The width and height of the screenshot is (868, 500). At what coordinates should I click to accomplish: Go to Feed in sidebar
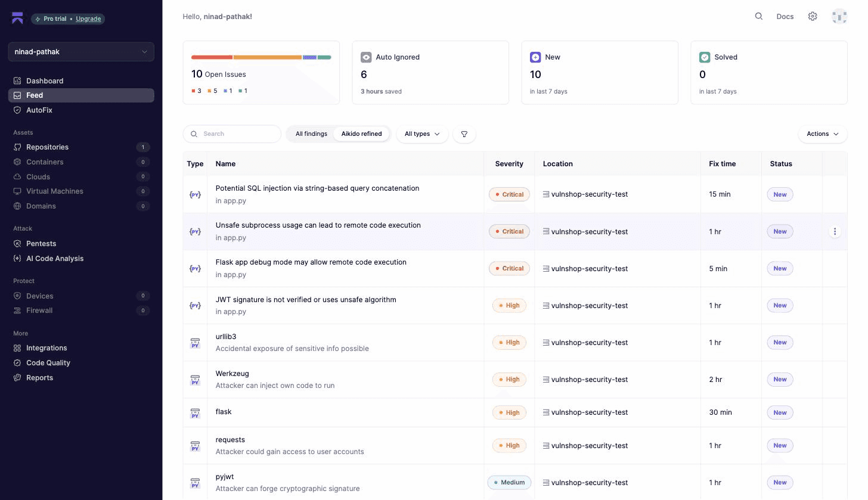(x=81, y=95)
